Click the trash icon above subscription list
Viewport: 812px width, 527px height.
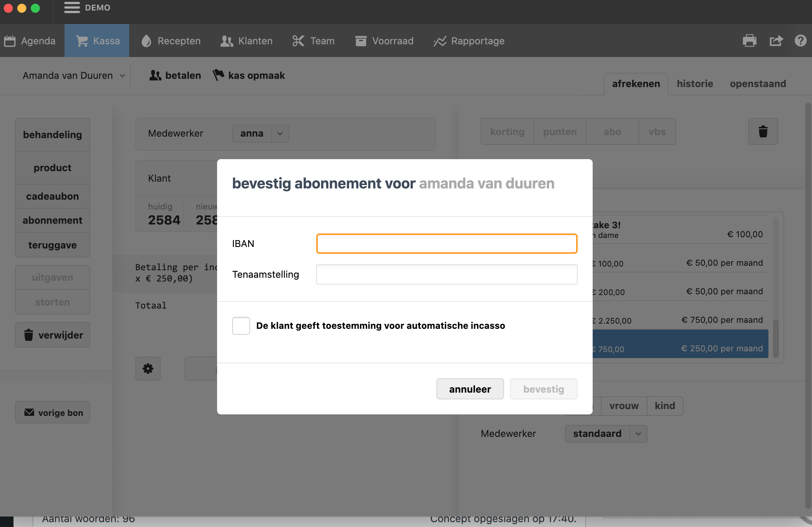click(x=763, y=131)
